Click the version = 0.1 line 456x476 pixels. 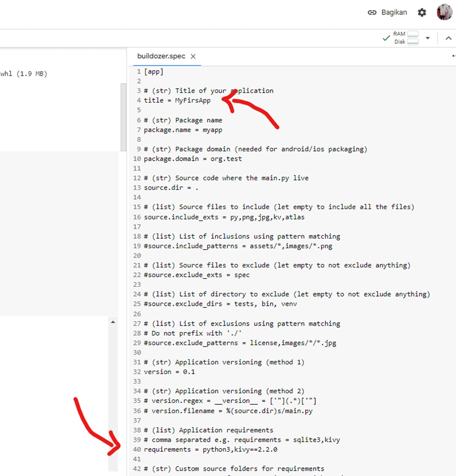(x=169, y=372)
